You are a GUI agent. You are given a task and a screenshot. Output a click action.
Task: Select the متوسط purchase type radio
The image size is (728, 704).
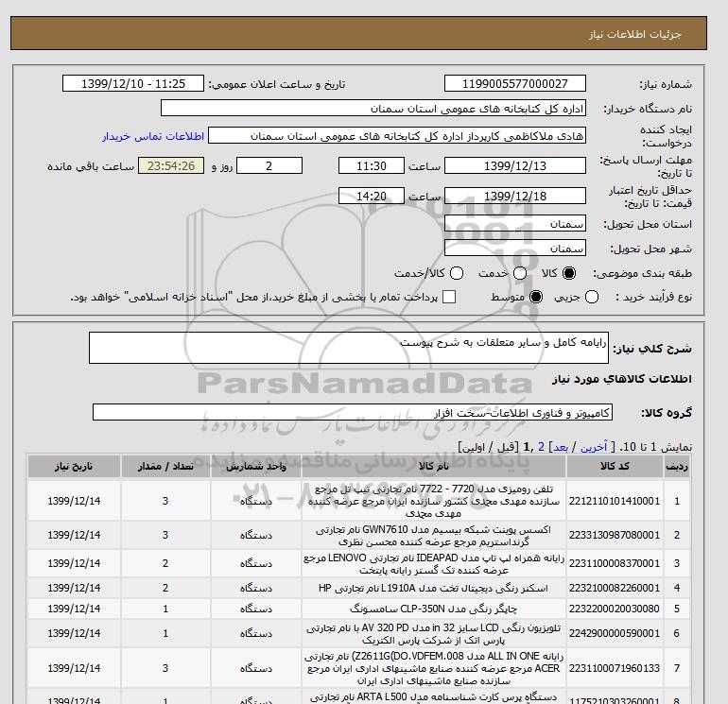tap(536, 297)
